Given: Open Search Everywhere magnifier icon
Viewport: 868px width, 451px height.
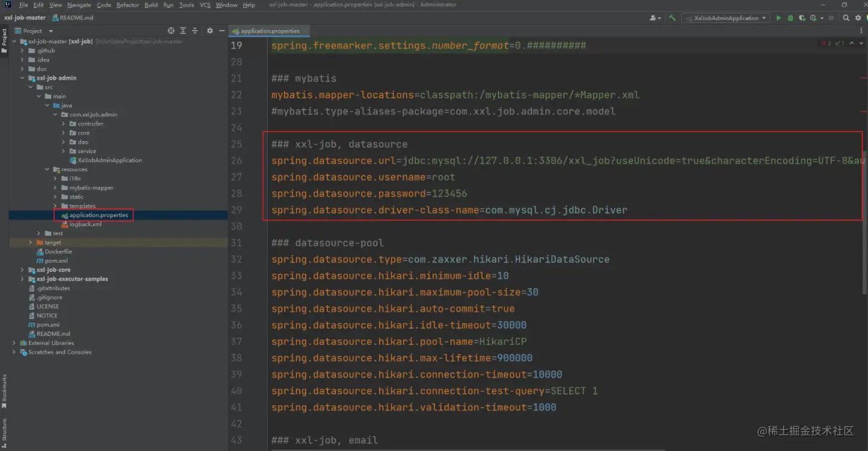Looking at the screenshot, I should 846,18.
